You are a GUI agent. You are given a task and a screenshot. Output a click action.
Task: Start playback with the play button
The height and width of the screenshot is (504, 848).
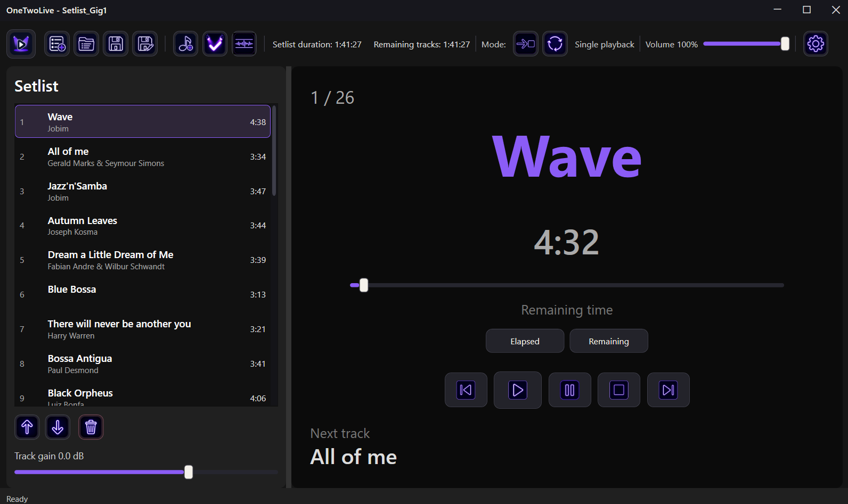(x=518, y=390)
